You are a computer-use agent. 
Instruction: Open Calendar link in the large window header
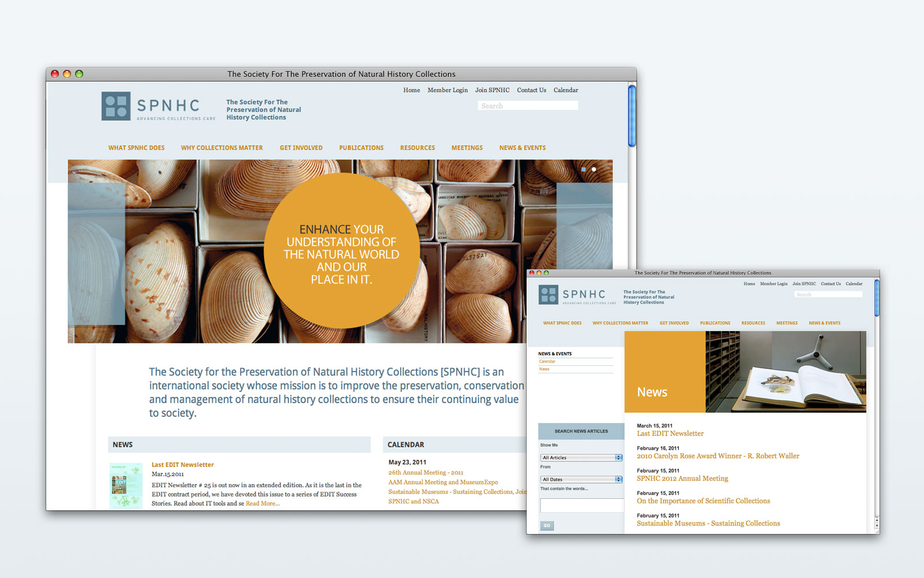(566, 90)
